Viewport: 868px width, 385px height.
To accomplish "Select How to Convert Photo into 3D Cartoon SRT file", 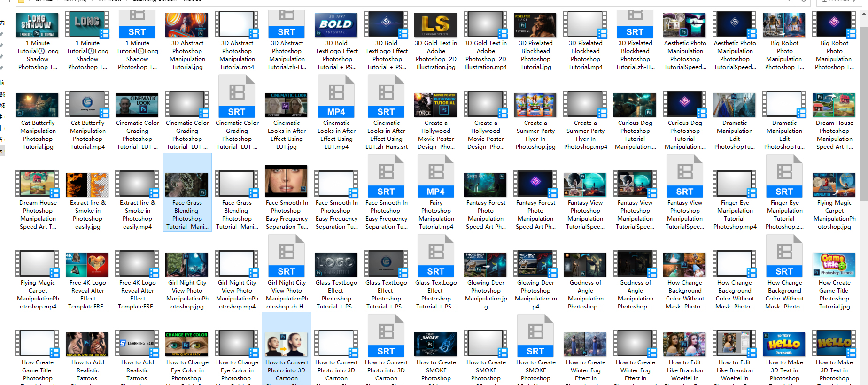I will [386, 336].
